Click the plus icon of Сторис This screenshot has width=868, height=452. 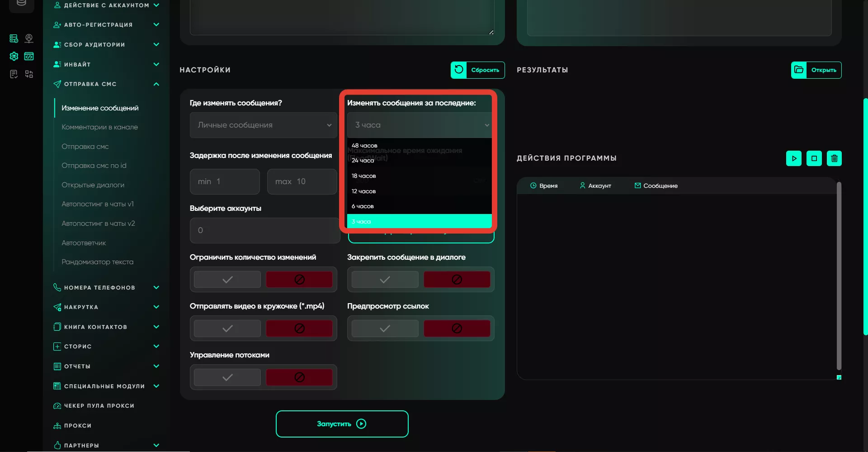(x=57, y=347)
